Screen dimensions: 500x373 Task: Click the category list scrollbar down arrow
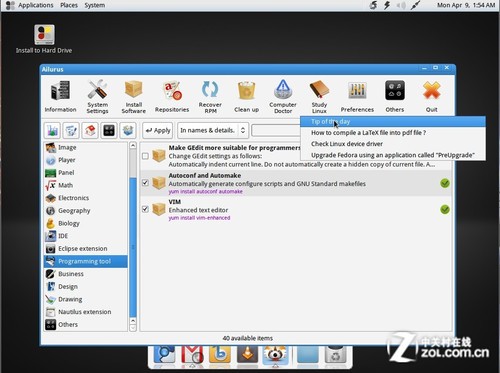133,328
